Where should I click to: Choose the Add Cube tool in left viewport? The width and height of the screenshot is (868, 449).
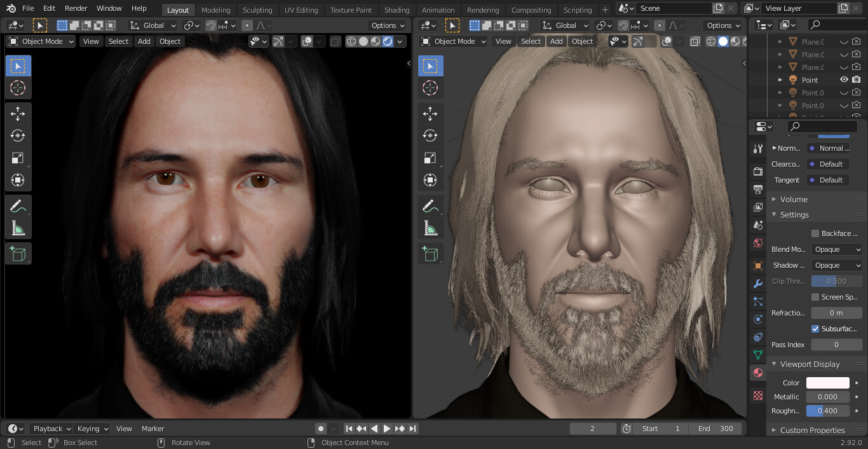tap(18, 254)
